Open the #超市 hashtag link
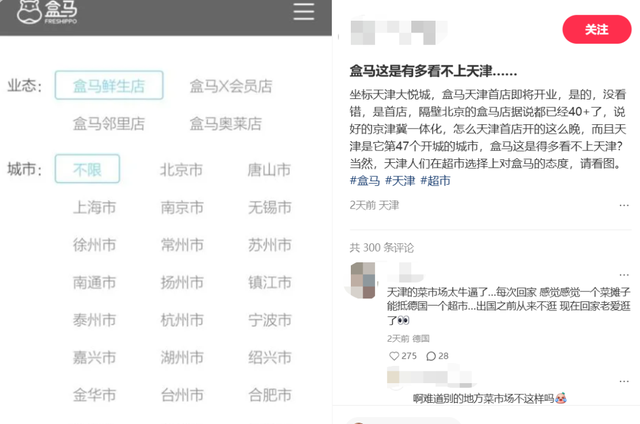This screenshot has height=424, width=640. click(x=436, y=180)
